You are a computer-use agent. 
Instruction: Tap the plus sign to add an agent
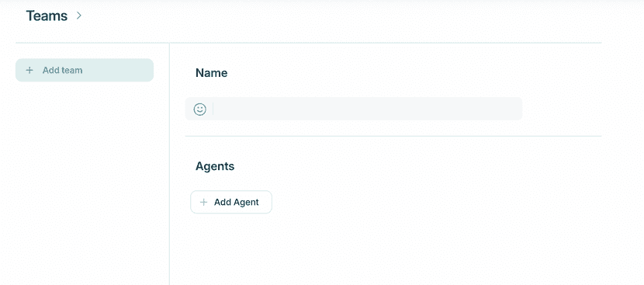(203, 203)
